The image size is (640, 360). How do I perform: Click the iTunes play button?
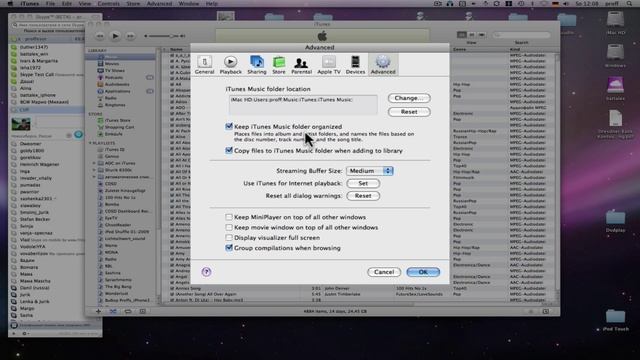[116, 36]
